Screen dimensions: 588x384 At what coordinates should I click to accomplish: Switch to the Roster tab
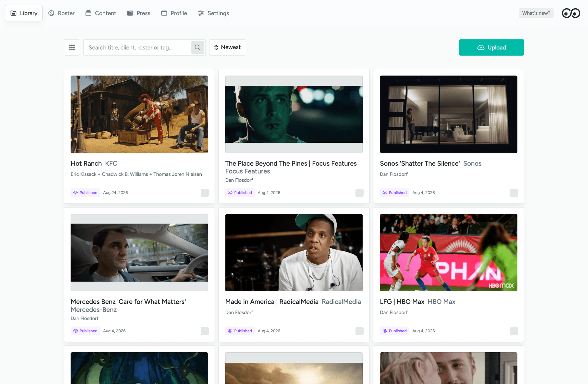(x=61, y=13)
